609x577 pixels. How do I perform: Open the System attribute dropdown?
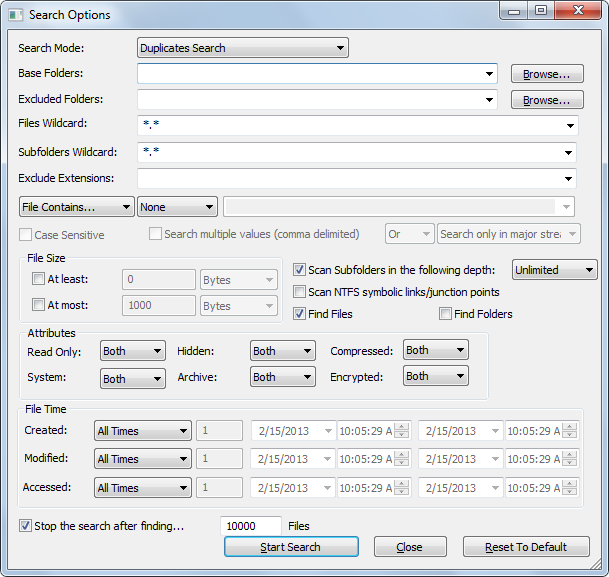[133, 379]
